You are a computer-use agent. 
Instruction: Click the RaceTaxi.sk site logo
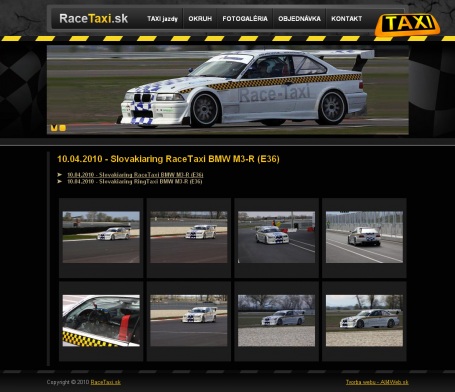coord(93,19)
